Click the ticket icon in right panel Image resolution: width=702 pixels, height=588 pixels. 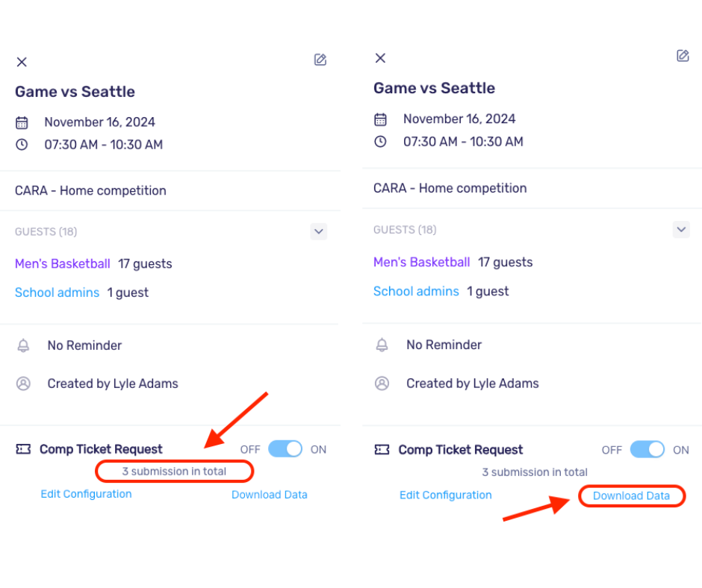tap(382, 449)
